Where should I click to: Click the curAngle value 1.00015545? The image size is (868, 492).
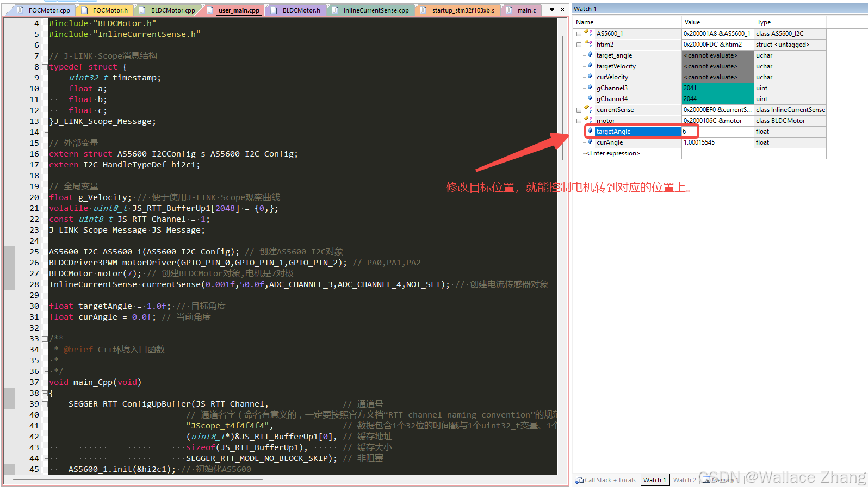[x=699, y=142]
